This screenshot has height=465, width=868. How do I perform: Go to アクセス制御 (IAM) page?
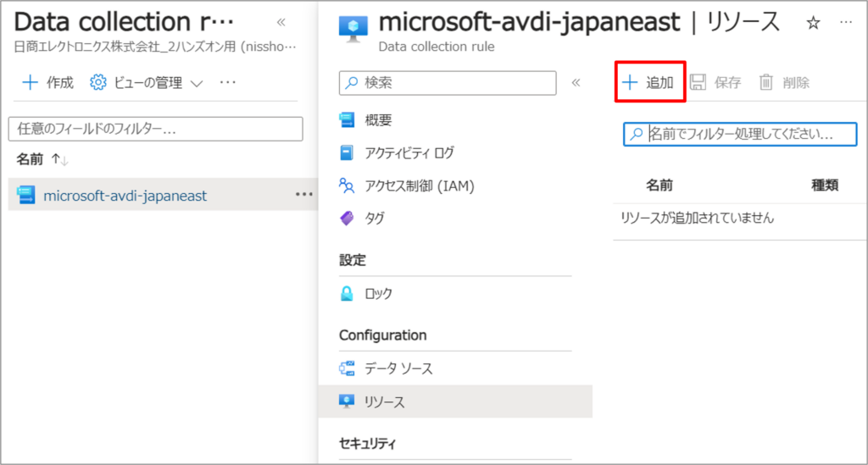tap(418, 185)
